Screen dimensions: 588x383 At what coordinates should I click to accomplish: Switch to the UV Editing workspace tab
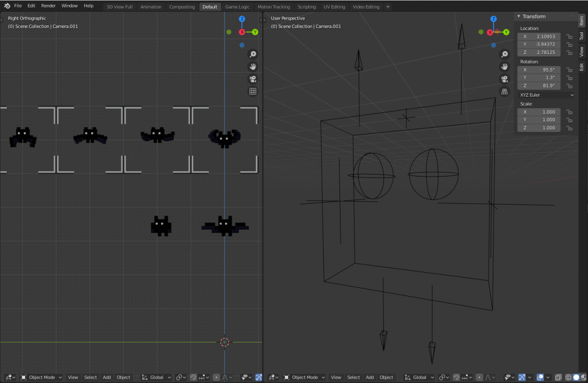coord(334,7)
